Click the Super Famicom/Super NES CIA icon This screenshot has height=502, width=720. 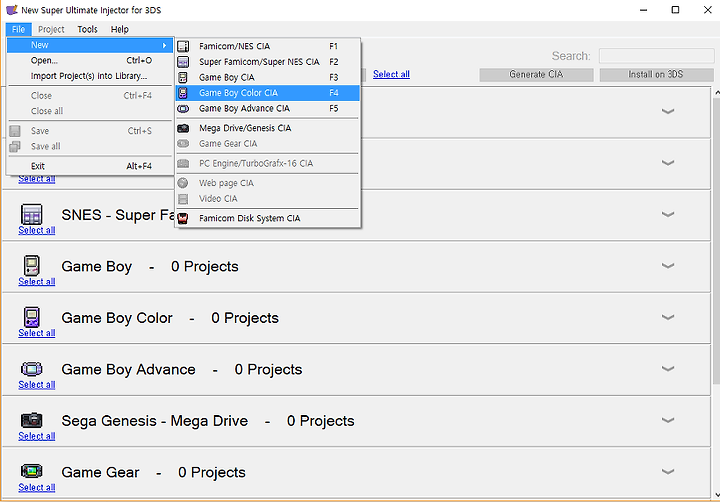coord(183,62)
